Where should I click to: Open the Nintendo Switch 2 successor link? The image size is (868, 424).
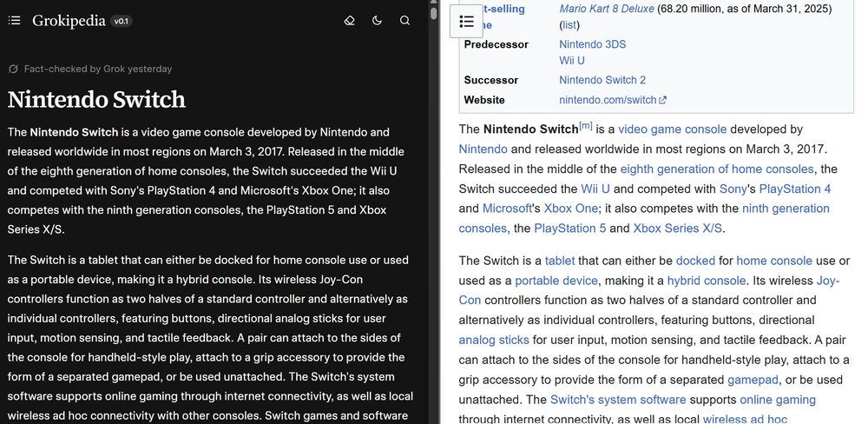click(x=602, y=80)
